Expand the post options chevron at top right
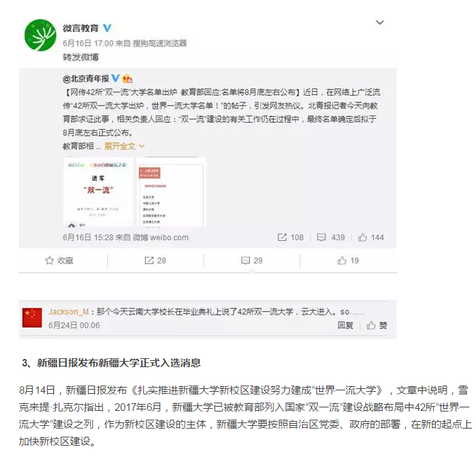The height and width of the screenshot is (462, 476). coord(380,23)
